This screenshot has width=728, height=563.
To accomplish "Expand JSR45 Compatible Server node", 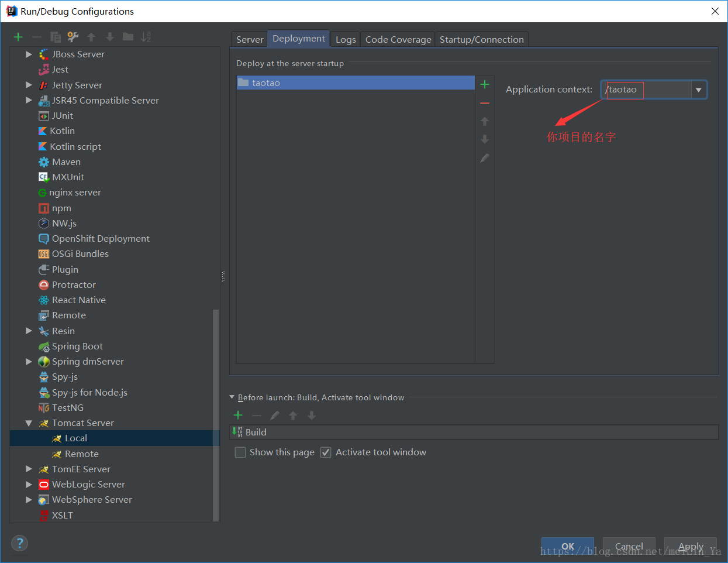I will [29, 100].
